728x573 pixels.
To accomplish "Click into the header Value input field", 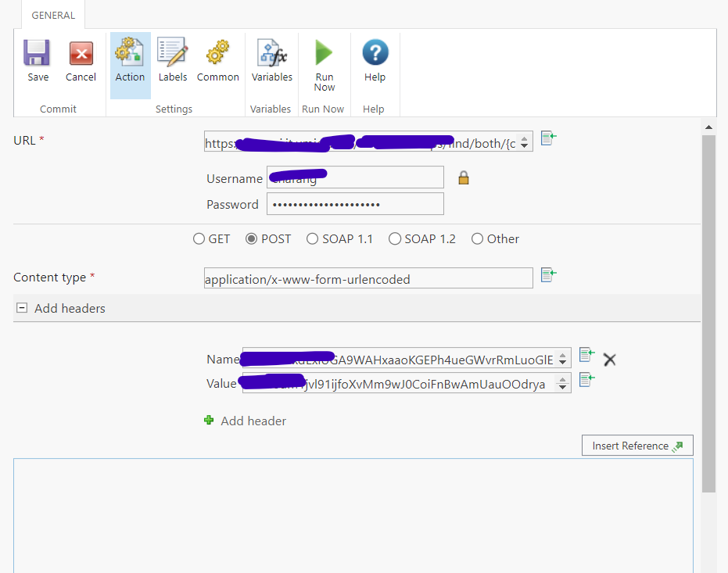I will click(x=407, y=383).
